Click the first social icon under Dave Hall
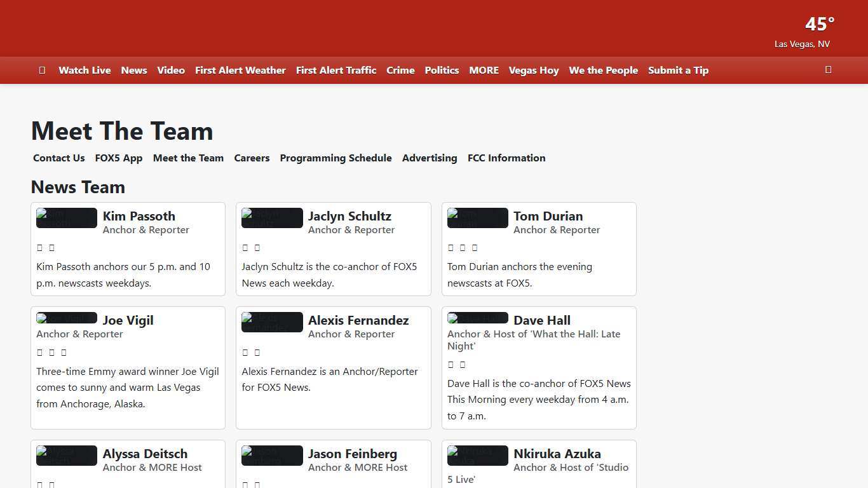 tap(451, 365)
